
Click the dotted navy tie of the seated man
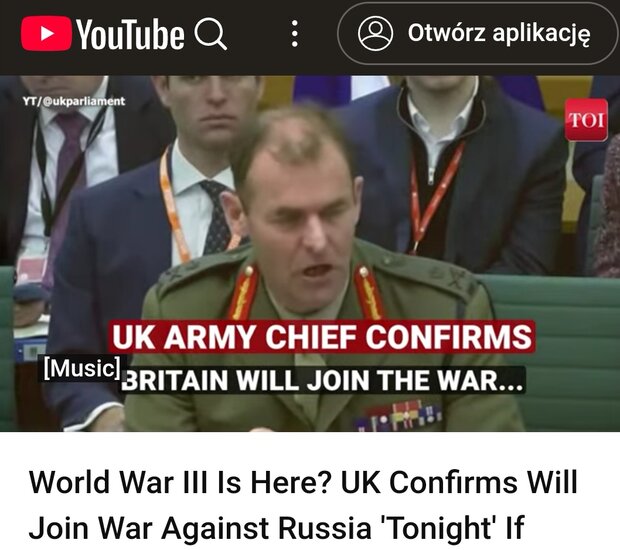point(217,217)
